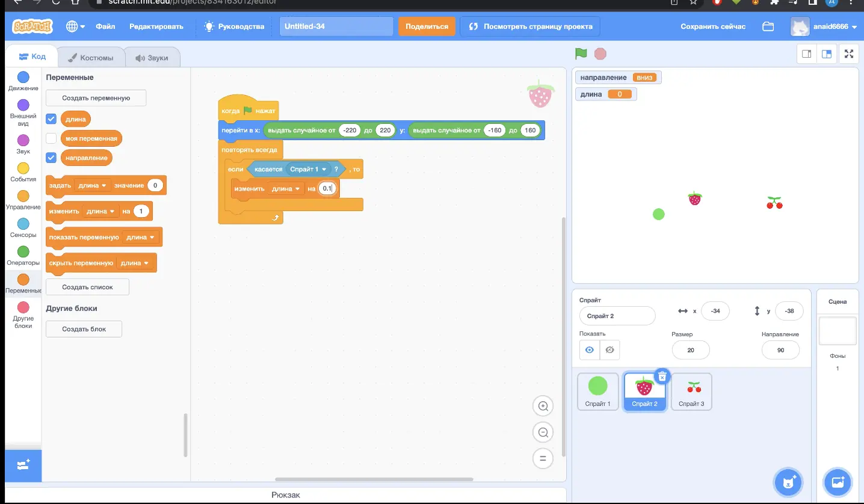Open the anaid6666 account menu

[824, 26]
